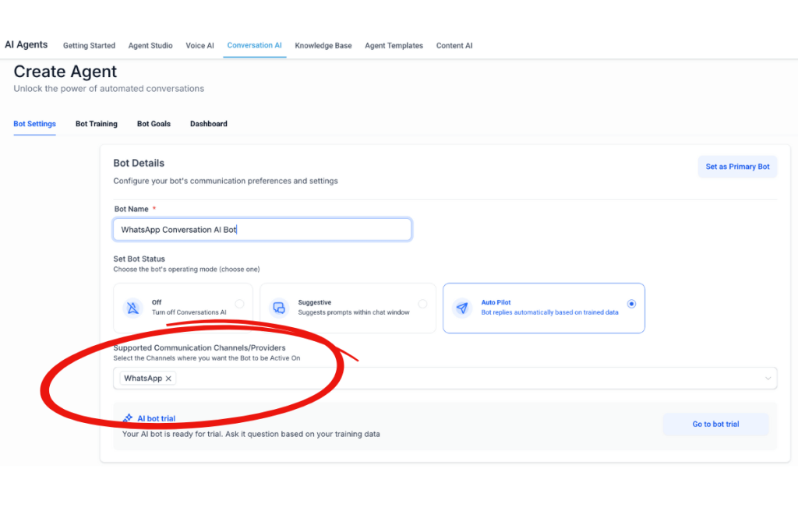Open the Bot Training tab

(97, 124)
